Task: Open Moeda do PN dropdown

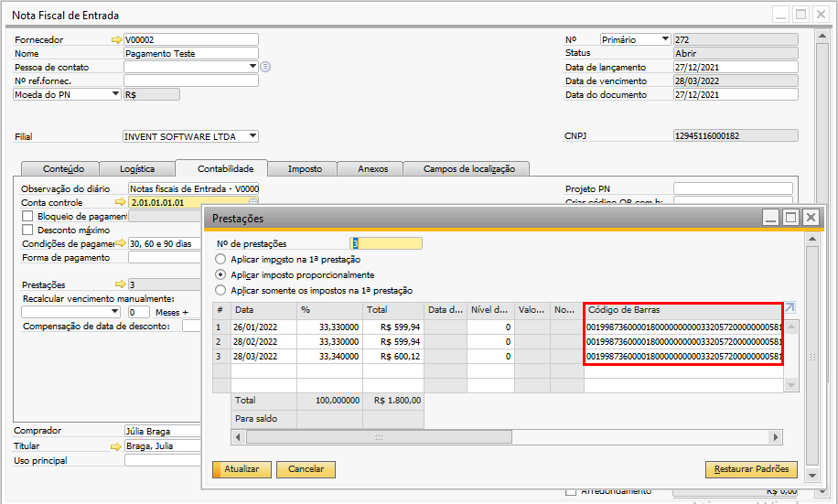Action: [115, 94]
